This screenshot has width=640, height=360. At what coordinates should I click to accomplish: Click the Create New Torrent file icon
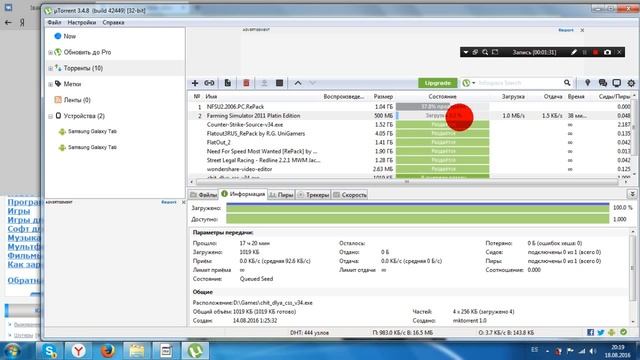228,83
